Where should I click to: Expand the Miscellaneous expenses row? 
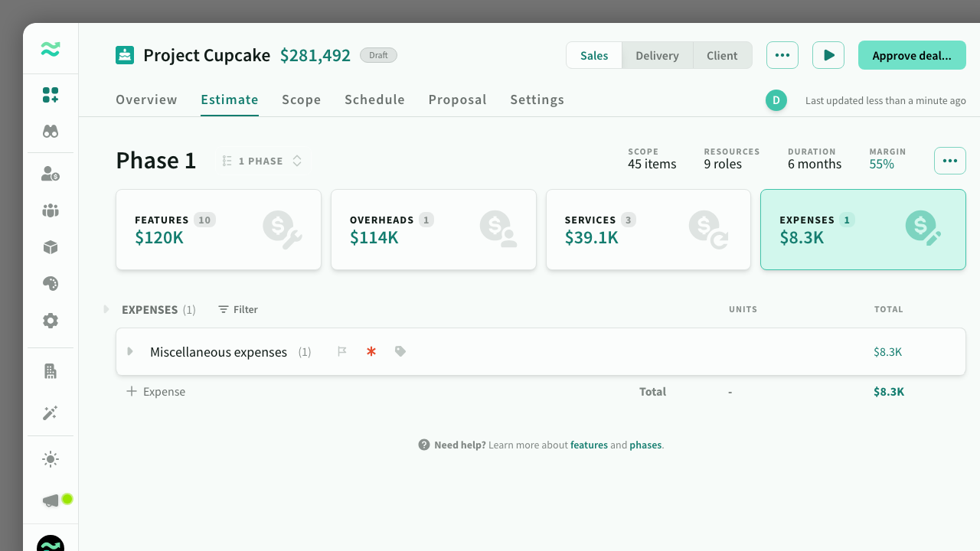point(130,351)
